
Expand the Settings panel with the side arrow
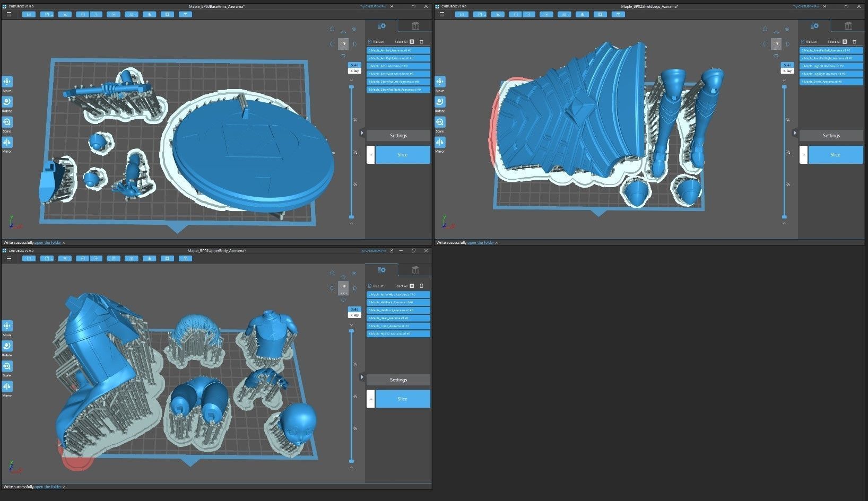(362, 133)
